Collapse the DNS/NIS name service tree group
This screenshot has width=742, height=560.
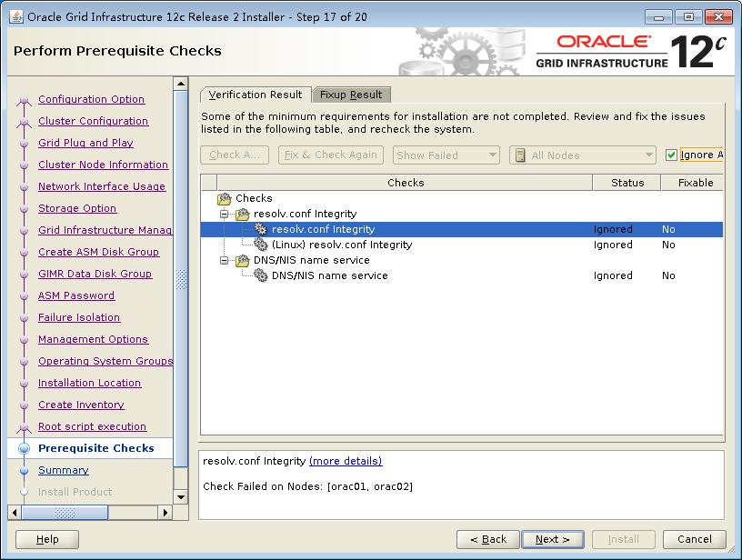point(225,260)
